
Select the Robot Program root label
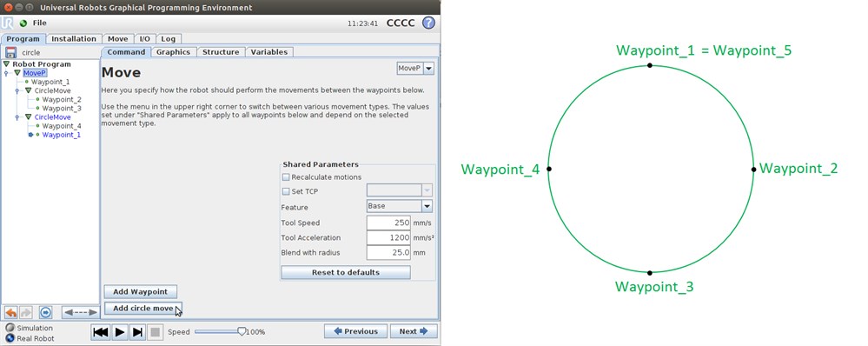point(42,64)
